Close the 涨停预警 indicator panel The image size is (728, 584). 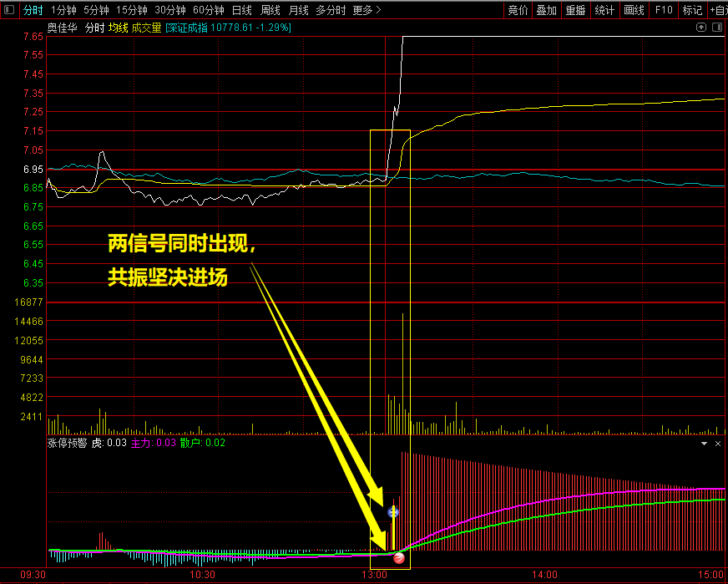click(x=718, y=444)
